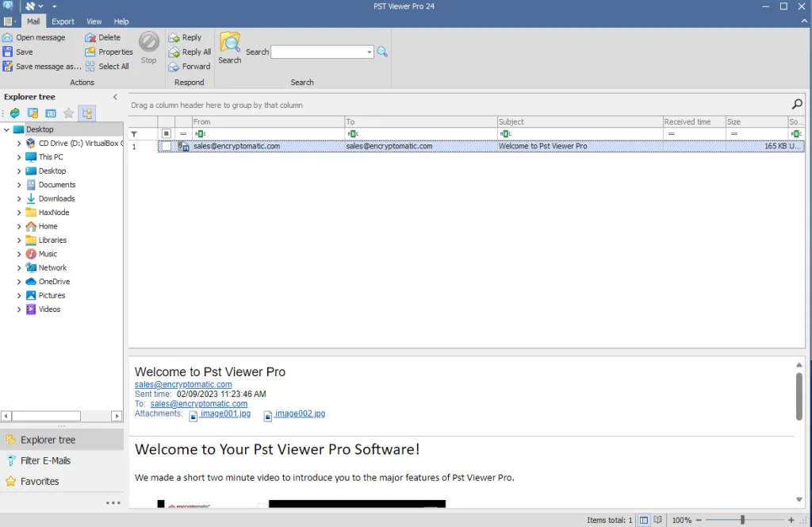Click refresh icon in Explorer tree toolbar
This screenshot has width=812, height=527.
(x=15, y=113)
